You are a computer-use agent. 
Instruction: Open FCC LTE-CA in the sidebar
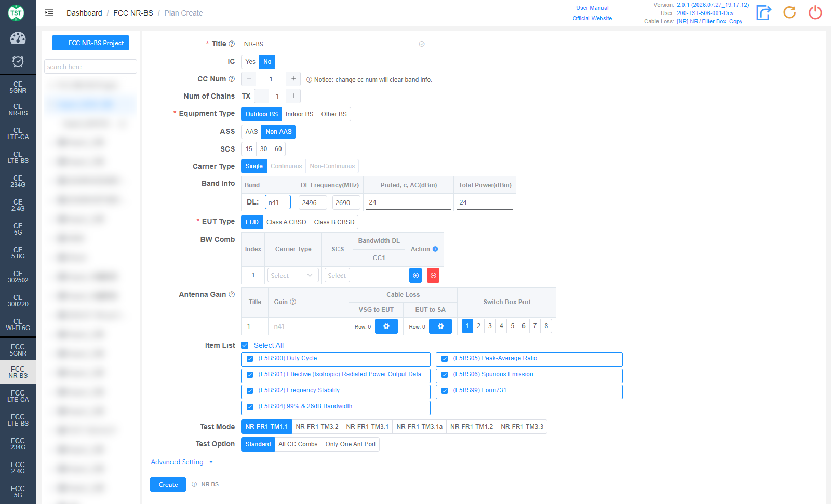click(18, 396)
